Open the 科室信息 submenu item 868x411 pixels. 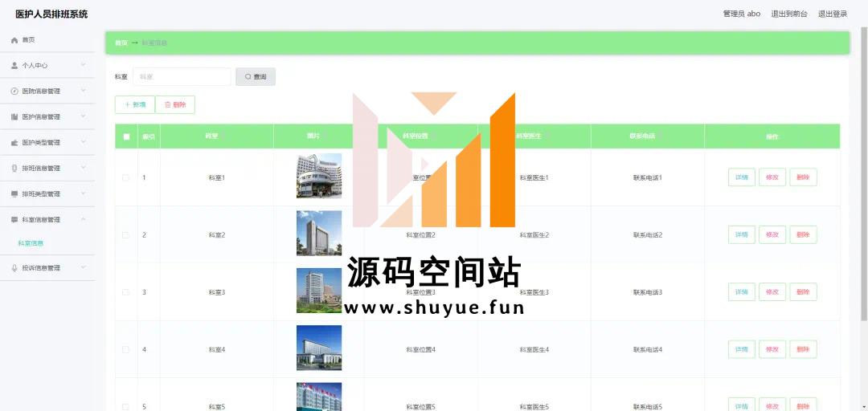coord(31,243)
